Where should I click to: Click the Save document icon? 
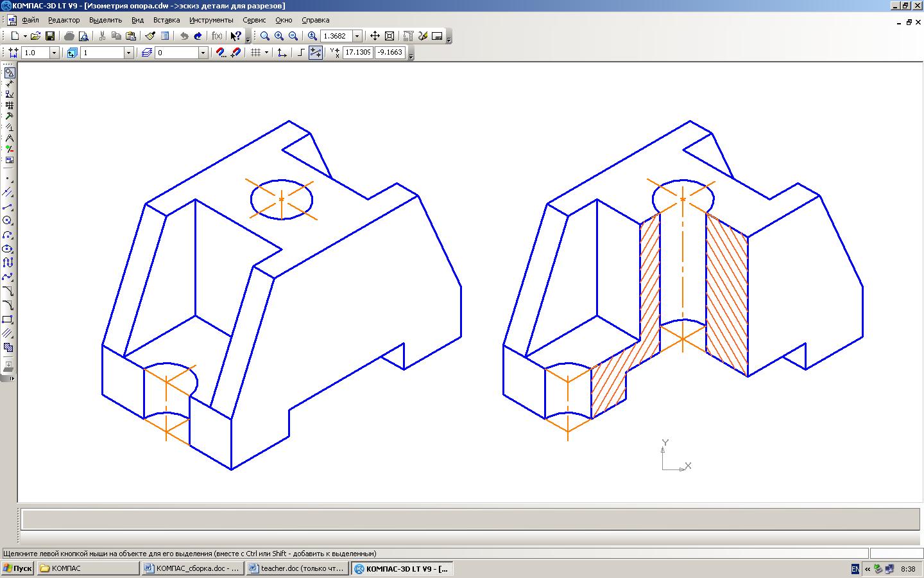[50, 37]
